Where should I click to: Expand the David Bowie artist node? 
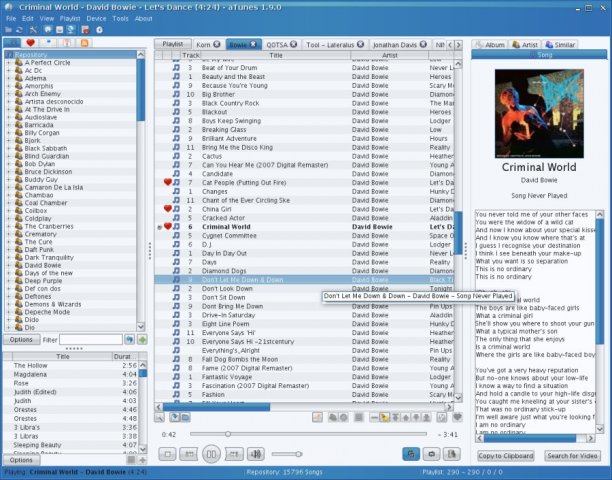pyautogui.click(x=9, y=265)
